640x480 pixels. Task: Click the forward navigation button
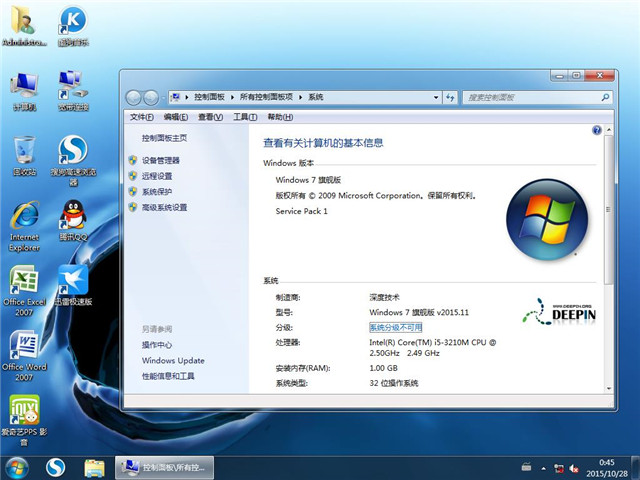point(151,97)
